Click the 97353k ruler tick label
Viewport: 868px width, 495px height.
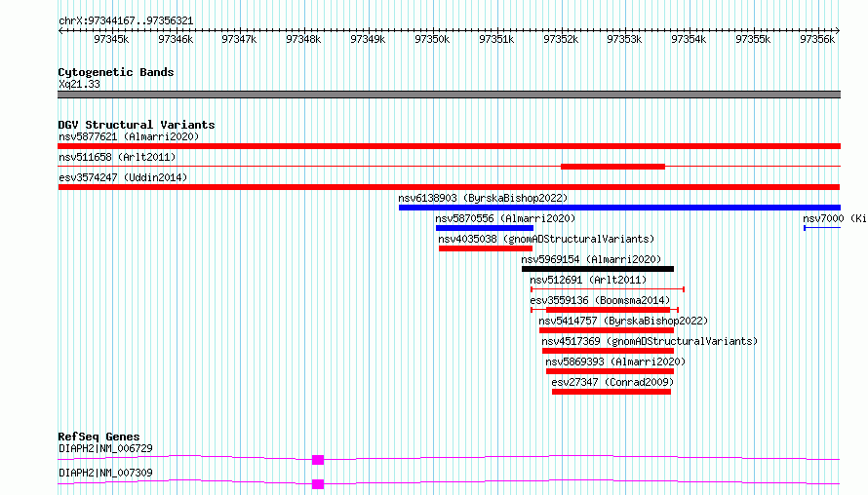[624, 39]
